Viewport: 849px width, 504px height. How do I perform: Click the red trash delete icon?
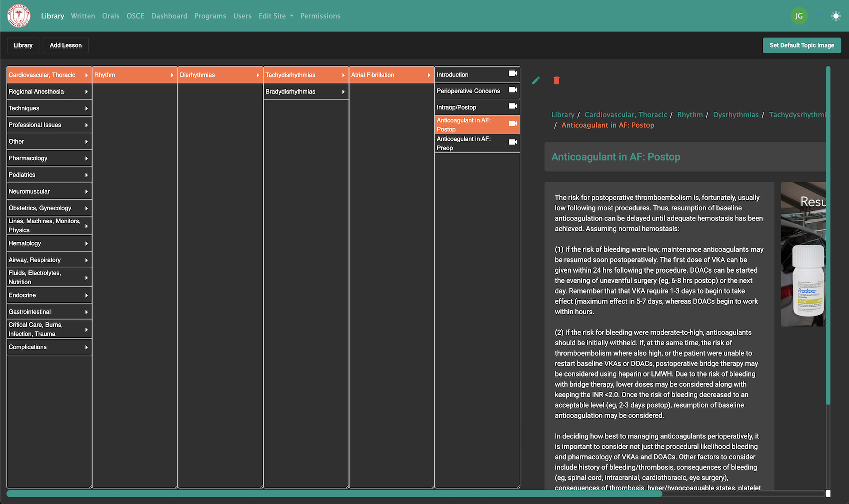[x=556, y=80]
